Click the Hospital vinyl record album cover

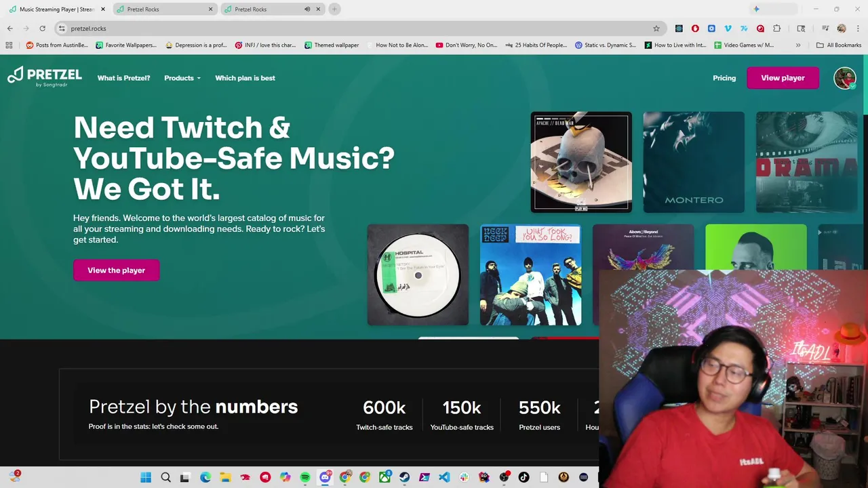418,275
